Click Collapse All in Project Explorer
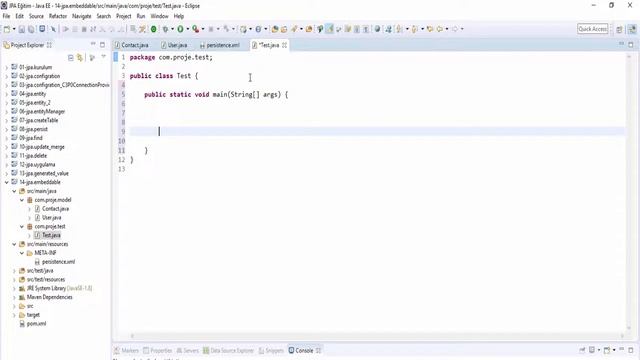640x360 pixels. tap(71, 58)
